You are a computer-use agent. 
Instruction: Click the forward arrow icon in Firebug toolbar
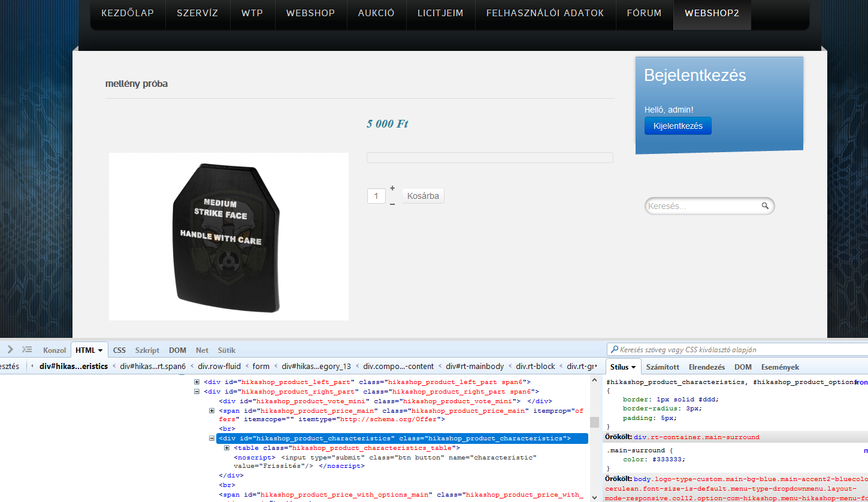pyautogui.click(x=10, y=350)
